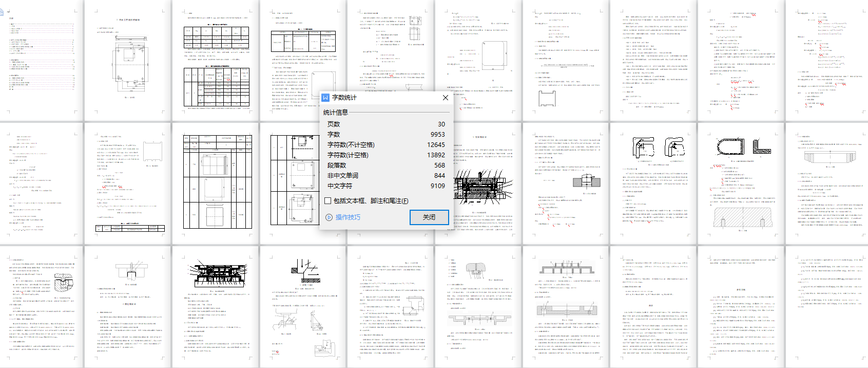
Task: Click the 中文字符 row label
Action: click(340, 186)
